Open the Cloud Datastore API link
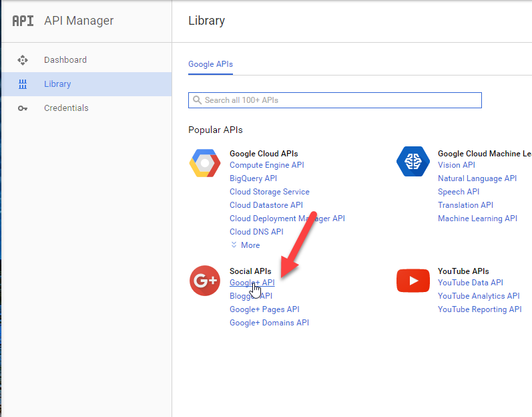The width and height of the screenshot is (532, 417). (x=266, y=205)
